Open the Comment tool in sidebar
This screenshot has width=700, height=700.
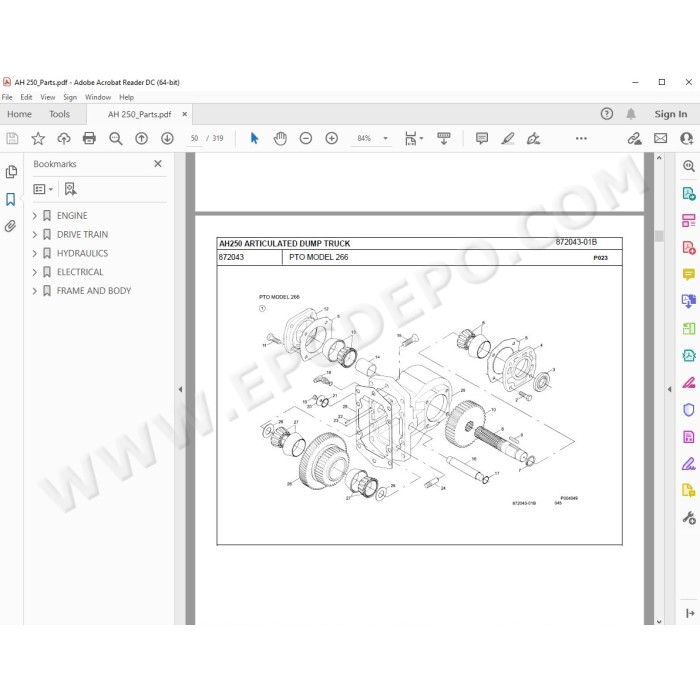coord(689,274)
